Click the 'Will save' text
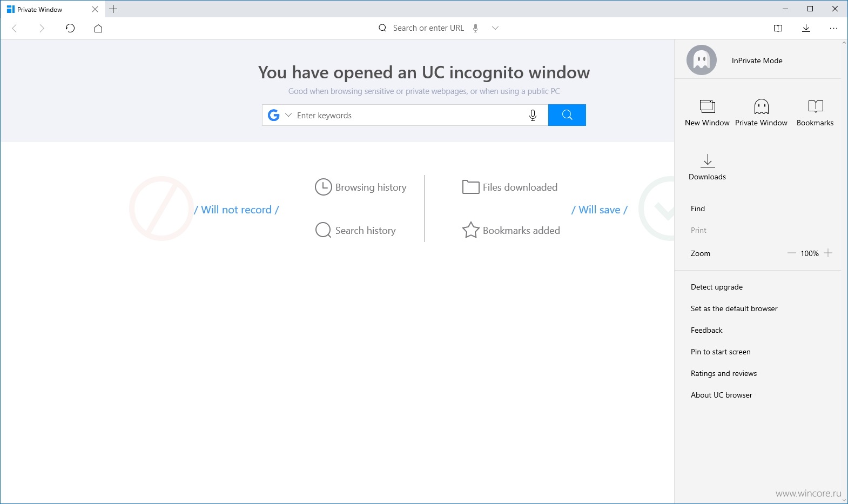The height and width of the screenshot is (504, 848). [600, 210]
